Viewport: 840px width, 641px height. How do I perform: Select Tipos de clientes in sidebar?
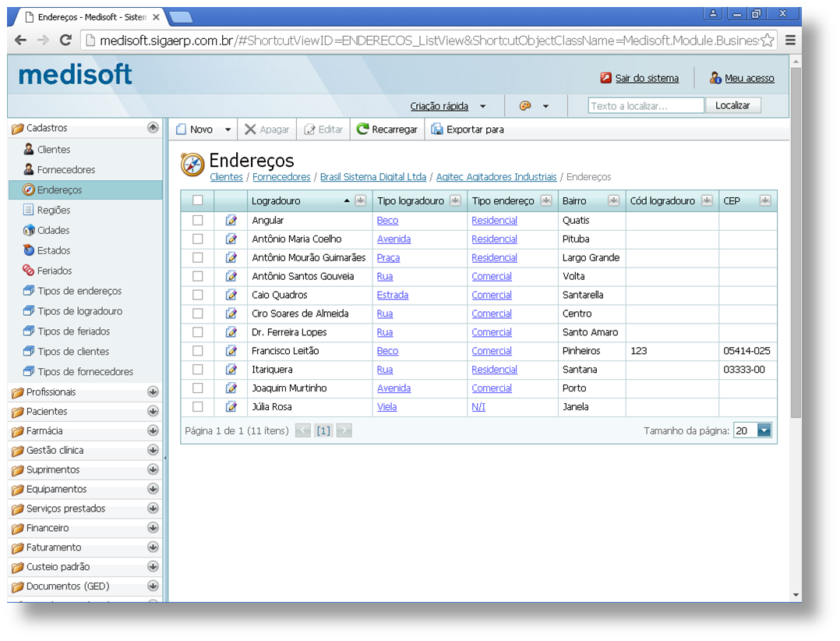point(73,352)
